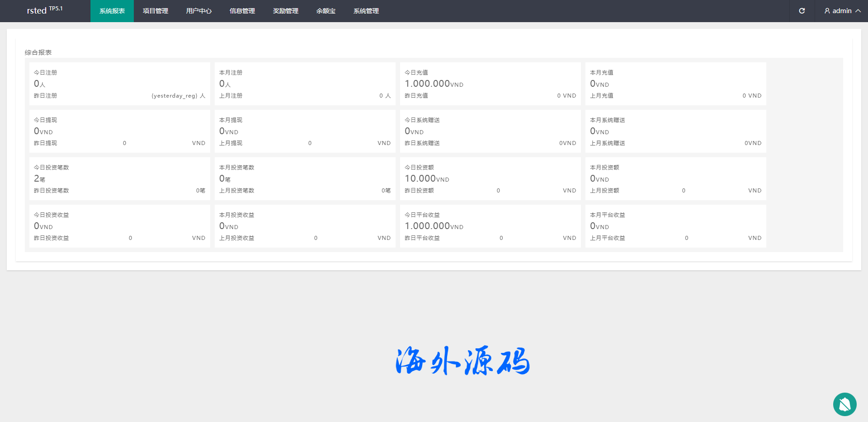868x422 pixels.
Task: Go to the 信息管理 menu
Action: [242, 11]
